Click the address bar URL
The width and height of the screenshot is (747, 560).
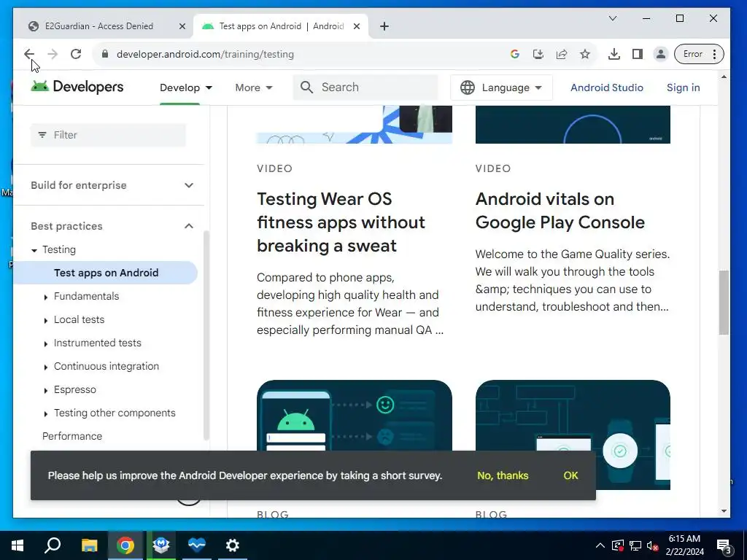click(205, 54)
